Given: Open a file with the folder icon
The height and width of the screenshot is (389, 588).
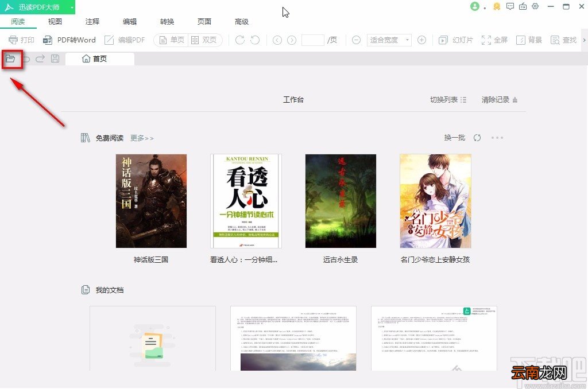Looking at the screenshot, I should coord(10,59).
